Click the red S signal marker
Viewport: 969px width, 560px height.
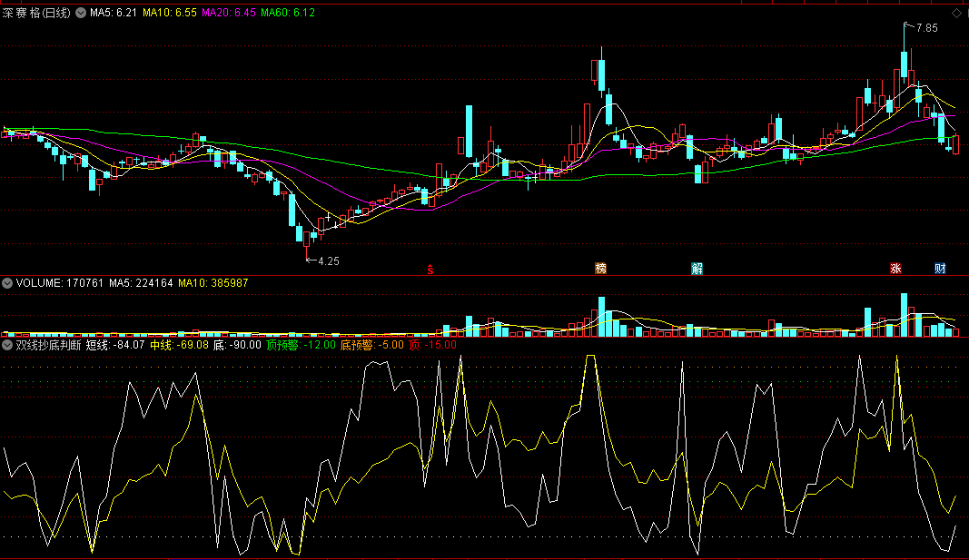click(430, 270)
